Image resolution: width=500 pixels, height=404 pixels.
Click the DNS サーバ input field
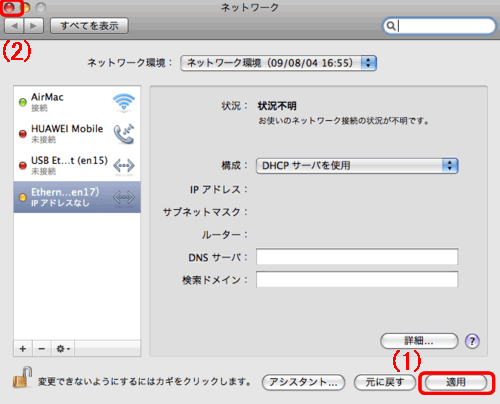coord(357,256)
